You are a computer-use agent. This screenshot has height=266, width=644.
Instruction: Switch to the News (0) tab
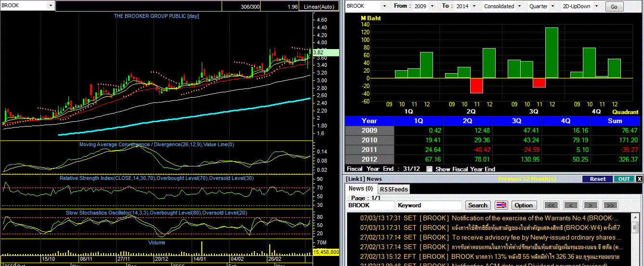[361, 189]
